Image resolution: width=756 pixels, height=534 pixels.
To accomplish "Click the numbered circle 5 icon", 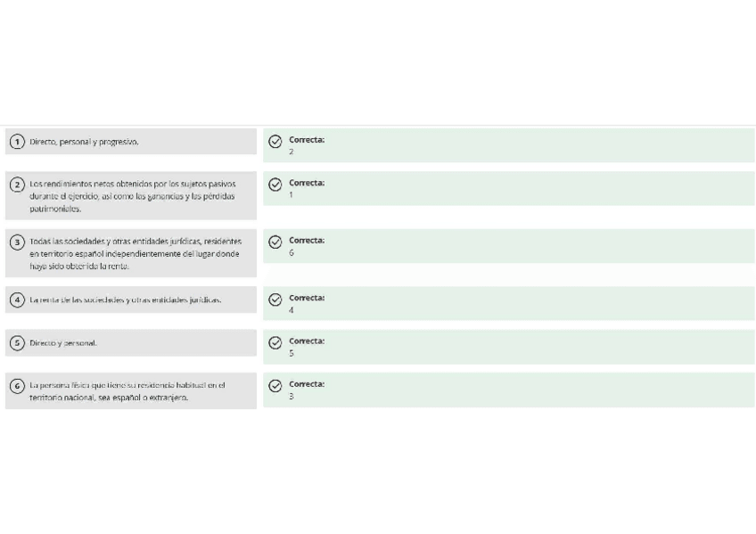I will 17,342.
